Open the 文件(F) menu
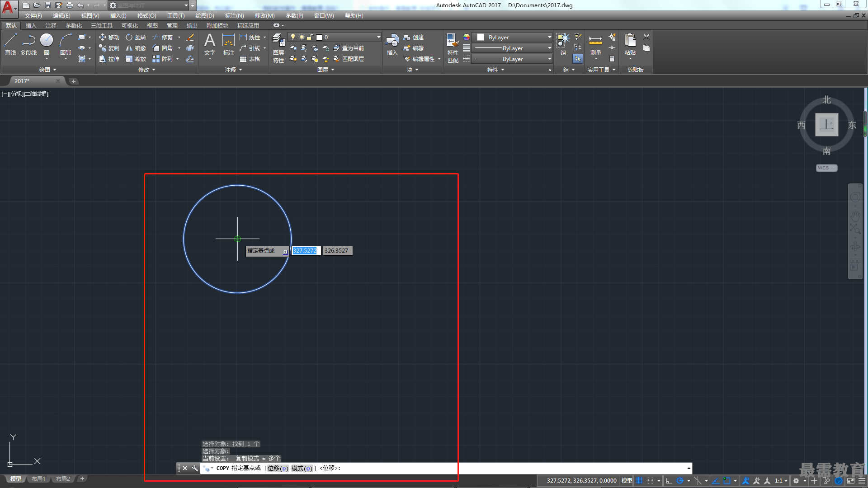The image size is (868, 488). pos(33,16)
